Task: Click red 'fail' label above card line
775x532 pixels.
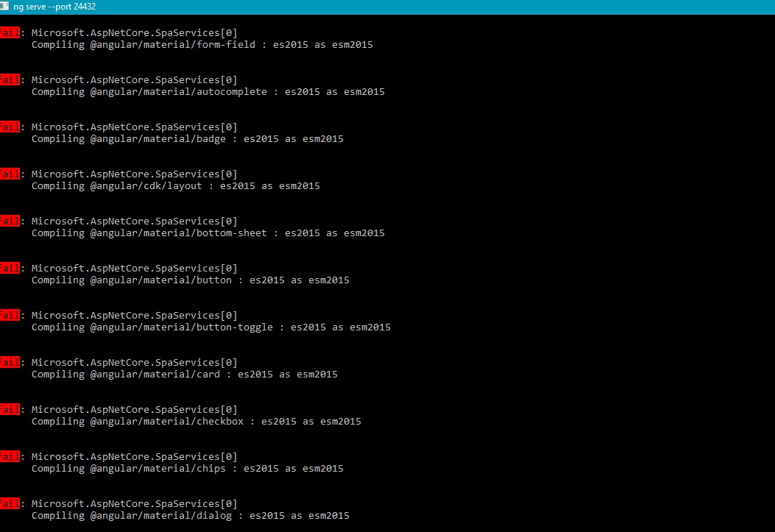Action: tap(10, 362)
